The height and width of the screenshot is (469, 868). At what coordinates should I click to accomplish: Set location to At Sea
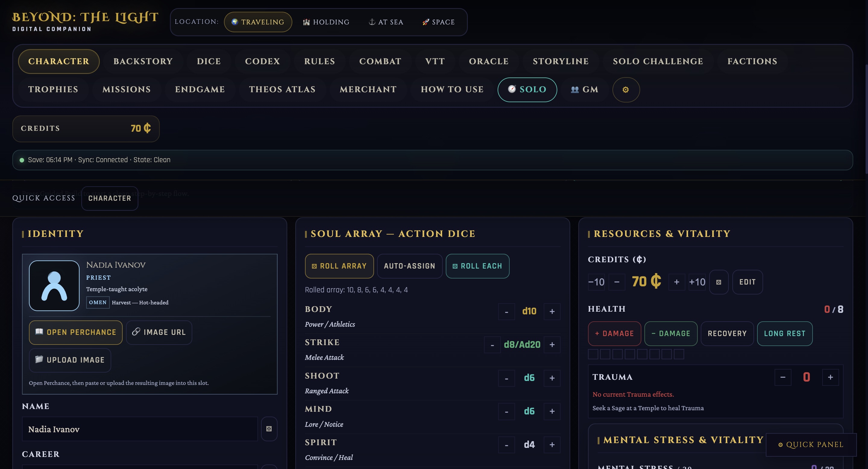[x=386, y=22]
